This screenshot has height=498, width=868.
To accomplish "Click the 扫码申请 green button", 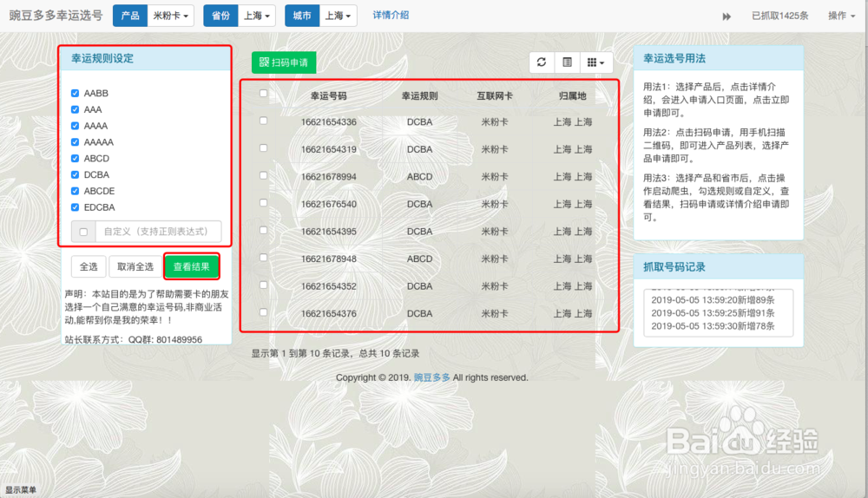I will coord(284,62).
